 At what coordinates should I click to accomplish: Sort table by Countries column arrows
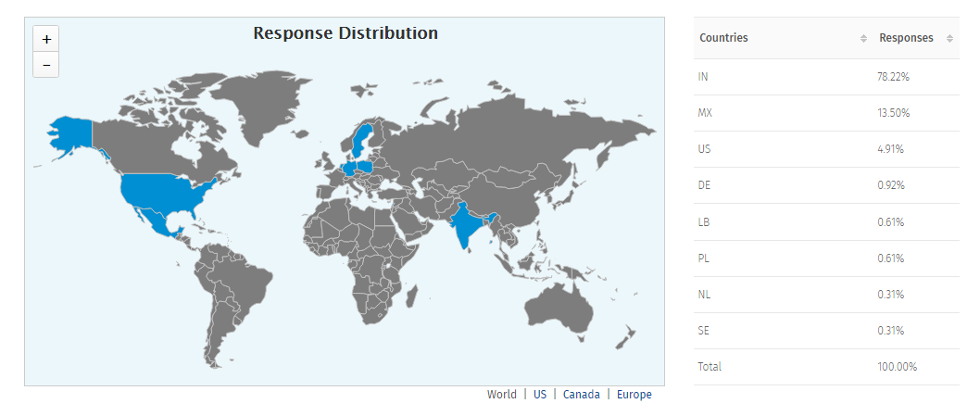coord(863,38)
